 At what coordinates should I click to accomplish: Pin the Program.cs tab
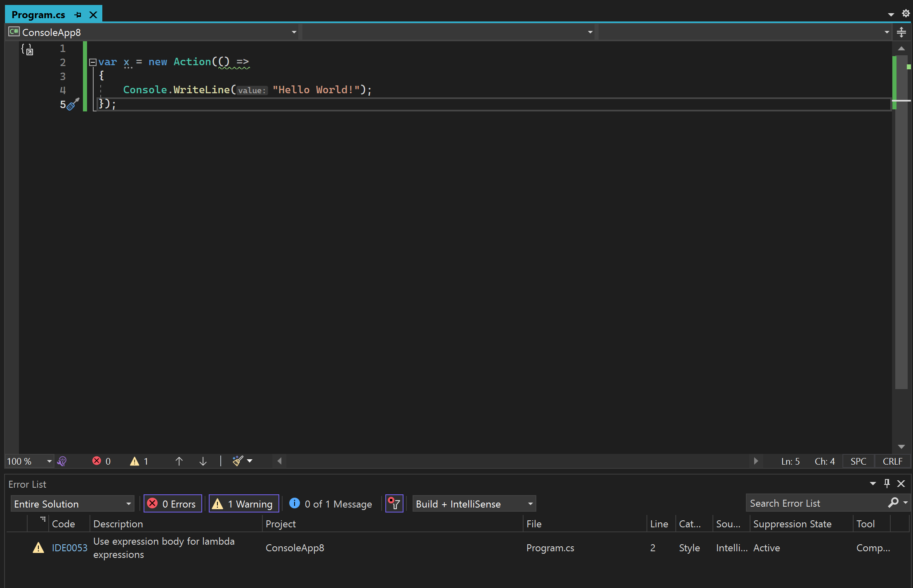78,15
